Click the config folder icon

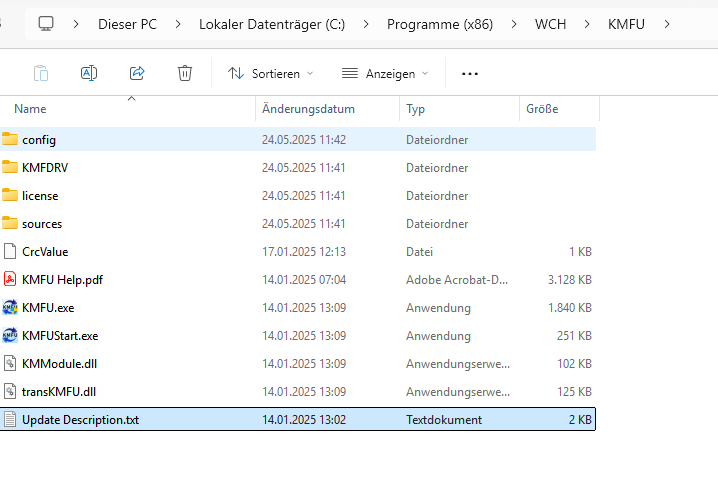[x=10, y=139]
